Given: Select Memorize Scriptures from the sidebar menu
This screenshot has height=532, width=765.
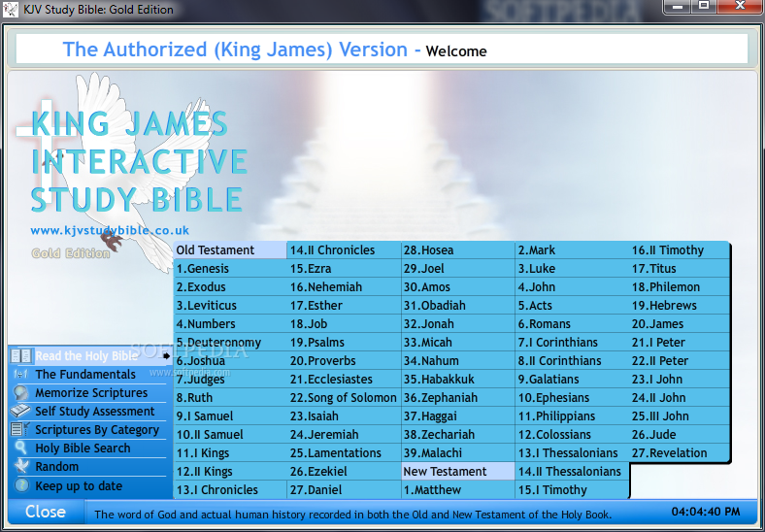Looking at the screenshot, I should point(91,393).
